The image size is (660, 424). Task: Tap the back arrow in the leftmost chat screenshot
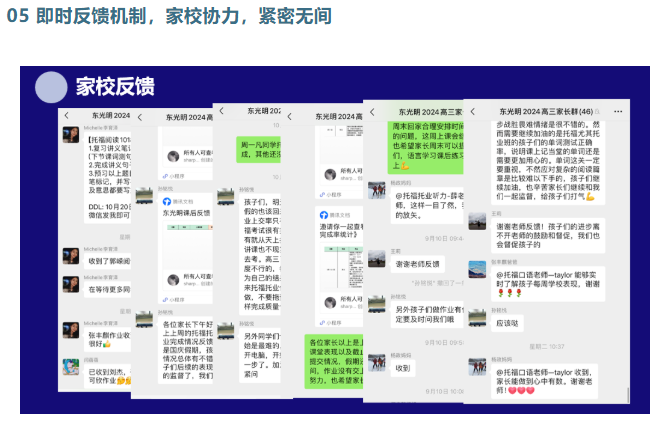point(66,116)
